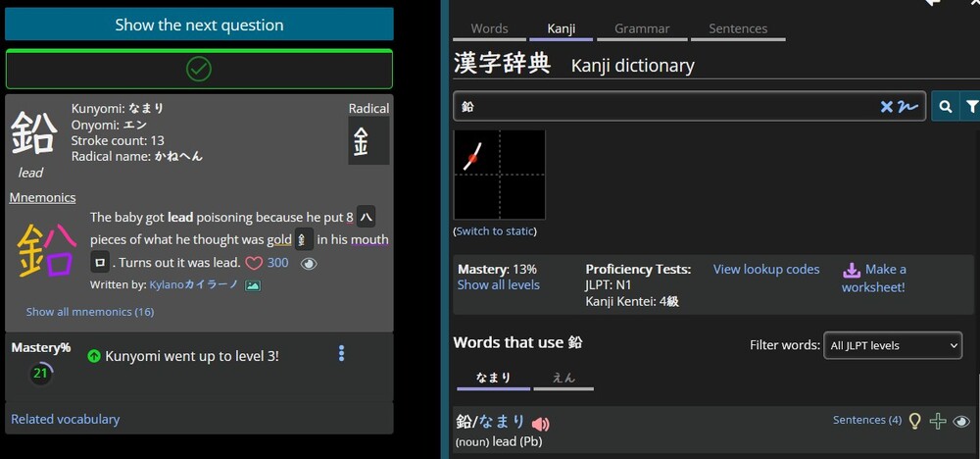Expand Show all levels for mastery
Screen dimensions: 980x459
(x=498, y=285)
